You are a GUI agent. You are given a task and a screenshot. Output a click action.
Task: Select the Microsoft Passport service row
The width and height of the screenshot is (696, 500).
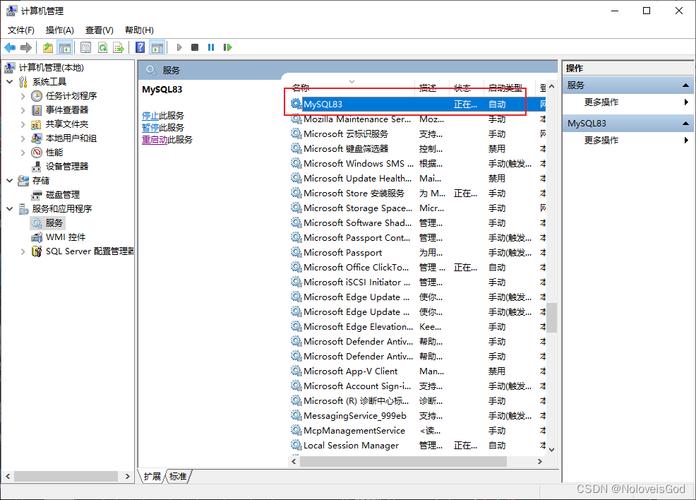click(418, 252)
